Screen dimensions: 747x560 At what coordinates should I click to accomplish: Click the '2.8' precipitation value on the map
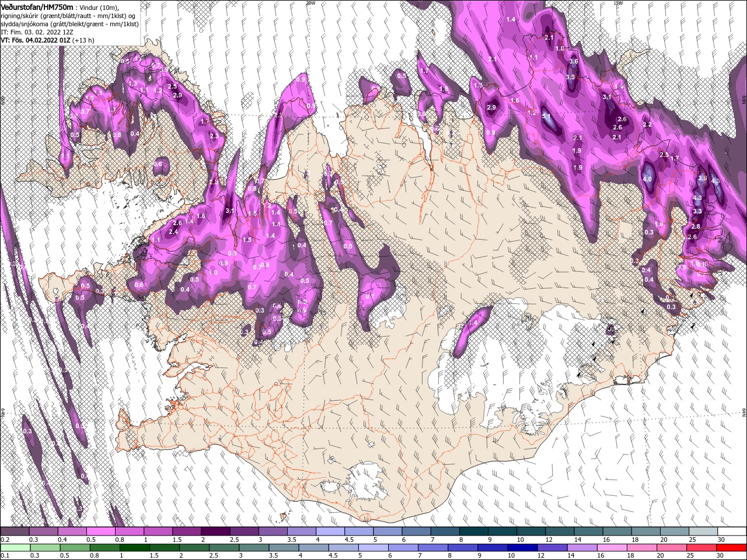click(695, 226)
